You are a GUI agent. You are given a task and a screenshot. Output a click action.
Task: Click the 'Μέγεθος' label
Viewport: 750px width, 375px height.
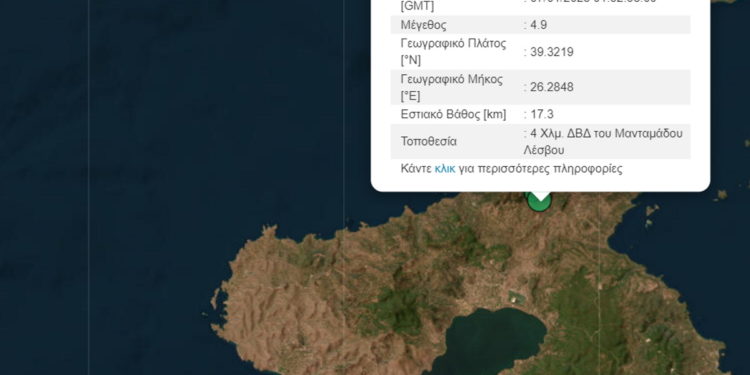(x=423, y=25)
